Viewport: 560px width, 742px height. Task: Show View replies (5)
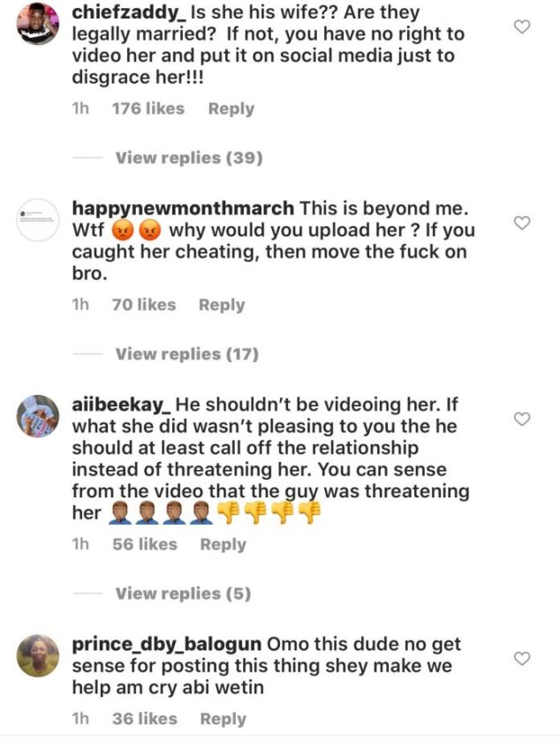(183, 594)
